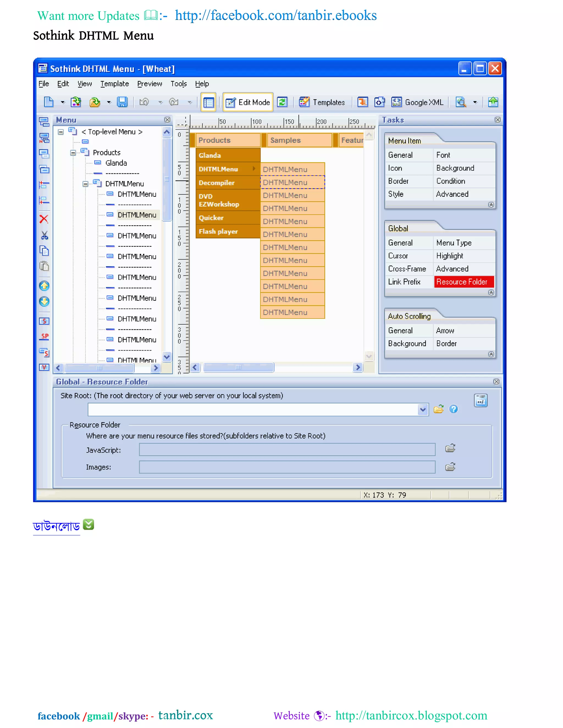This screenshot has height=728, width=563.
Task: Open the File menu
Action: (44, 84)
